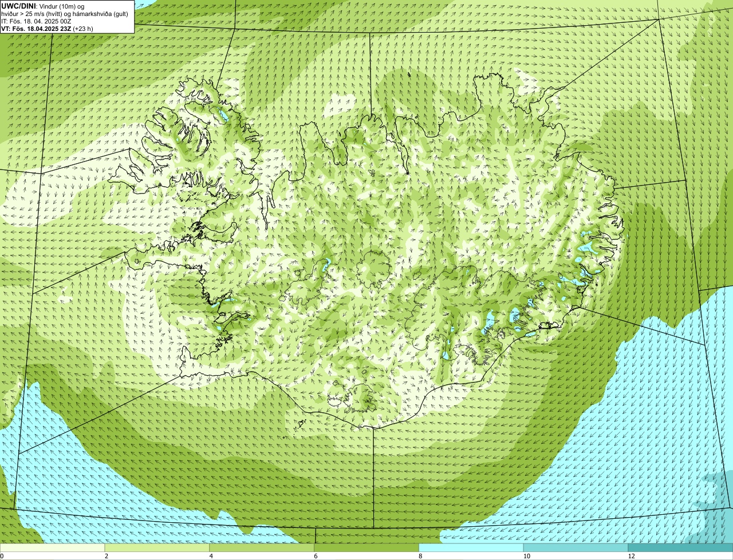733x560 pixels.
Task: Click the legend scale label "0"
Action: 2,556
